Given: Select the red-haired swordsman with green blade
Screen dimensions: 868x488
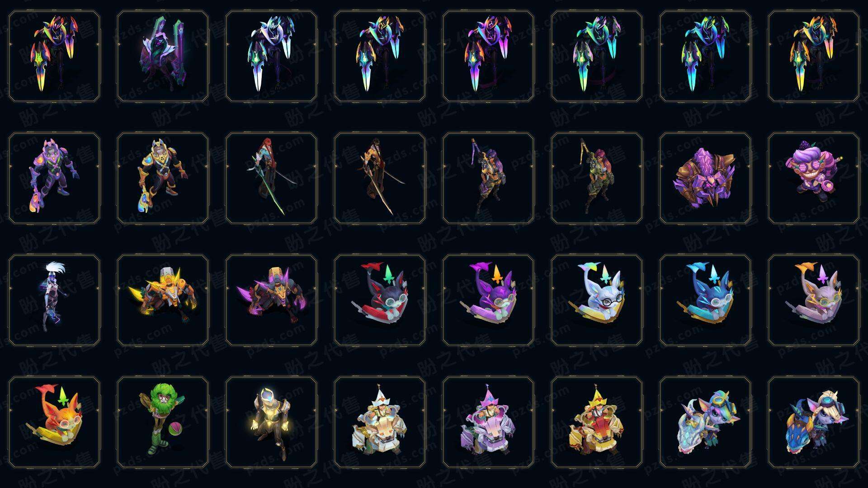Looking at the screenshot, I should 271,178.
